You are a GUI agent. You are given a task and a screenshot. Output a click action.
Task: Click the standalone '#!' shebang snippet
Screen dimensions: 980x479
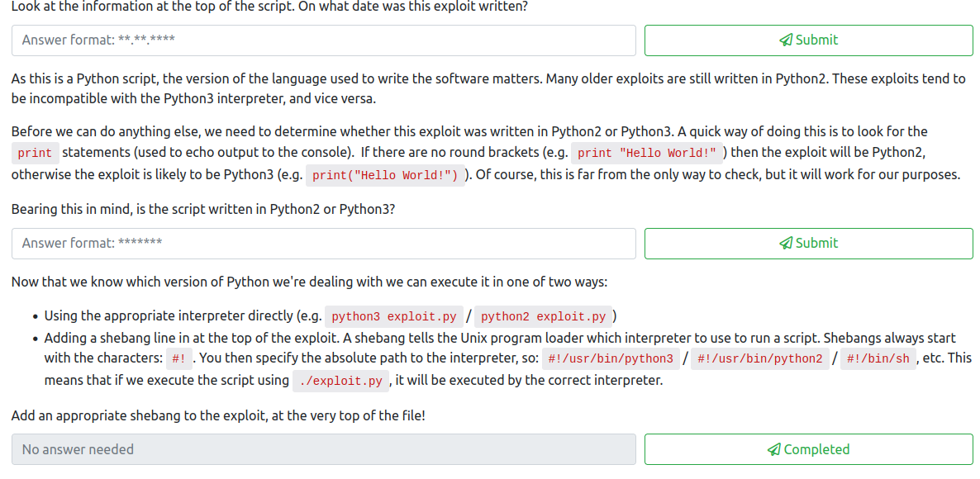178,359
